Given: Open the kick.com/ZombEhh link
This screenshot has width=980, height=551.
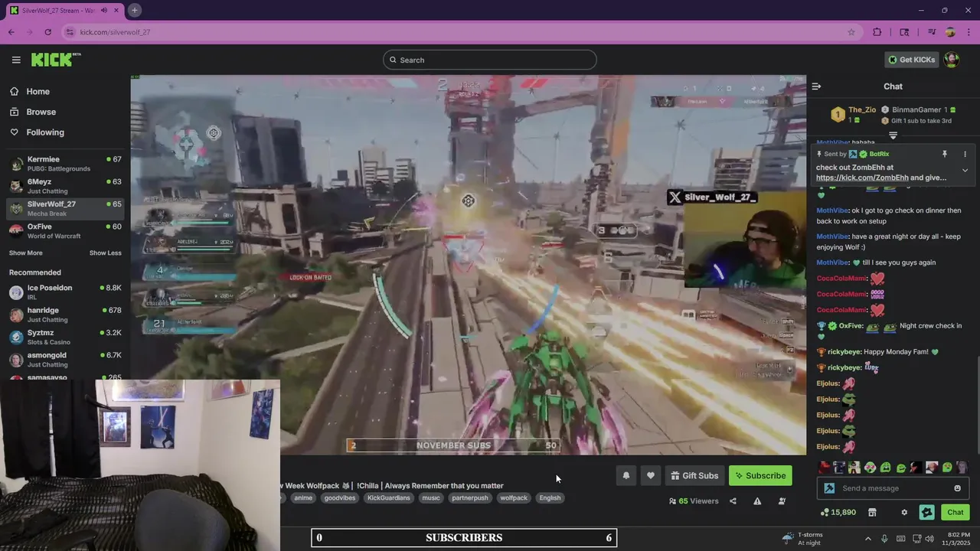Looking at the screenshot, I should click(x=862, y=178).
